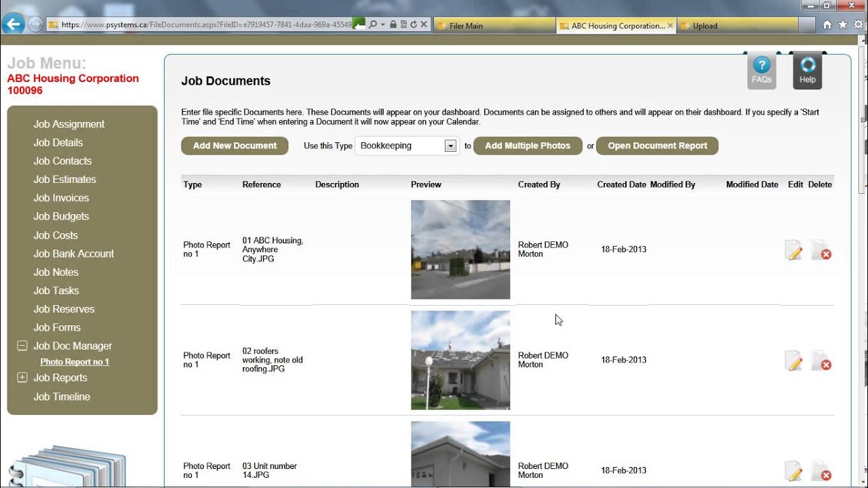Open address bar search dropdown arrow

coord(382,24)
